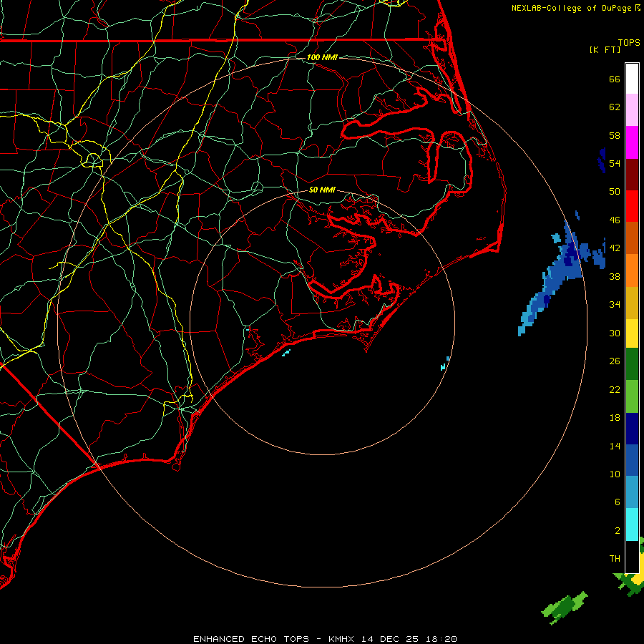Screen dimensions: 644x644
Task: Click the 66 value on the scale
Action: (x=615, y=79)
